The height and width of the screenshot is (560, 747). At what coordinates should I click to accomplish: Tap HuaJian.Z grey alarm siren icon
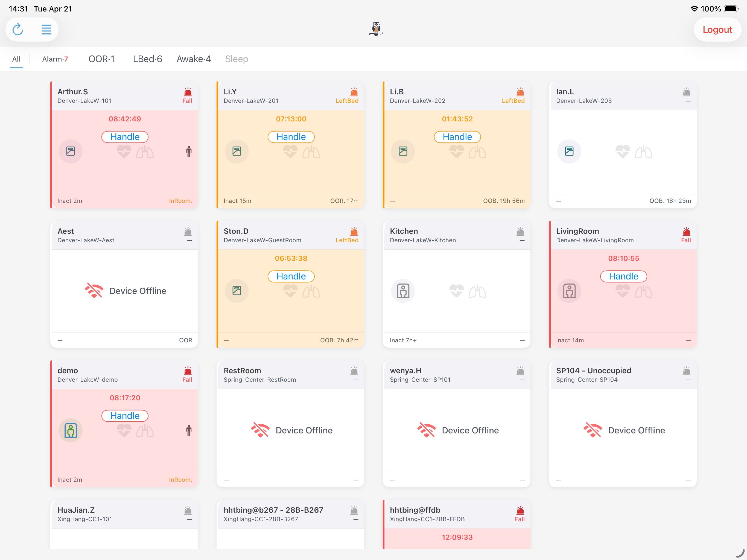pyautogui.click(x=188, y=510)
